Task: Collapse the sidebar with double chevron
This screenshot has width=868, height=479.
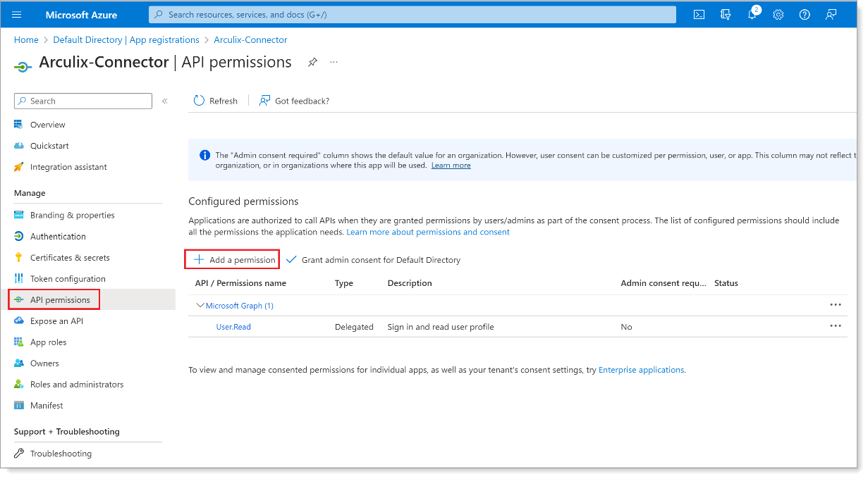Action: click(x=165, y=101)
